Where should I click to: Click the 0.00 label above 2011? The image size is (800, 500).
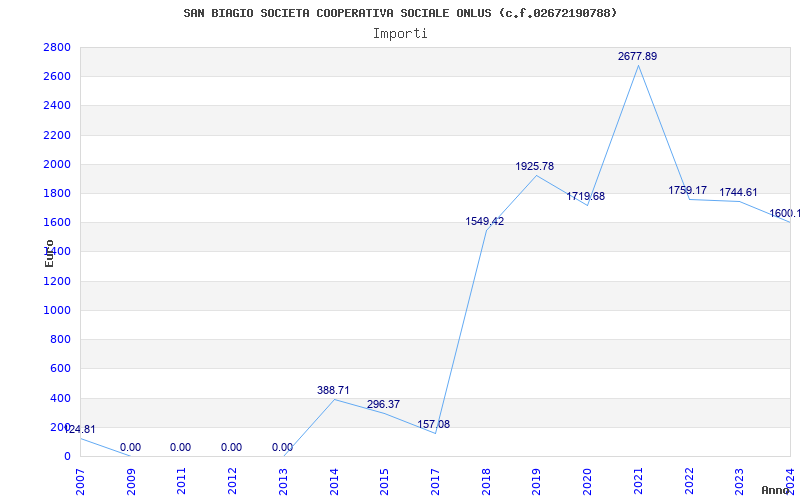click(x=180, y=447)
